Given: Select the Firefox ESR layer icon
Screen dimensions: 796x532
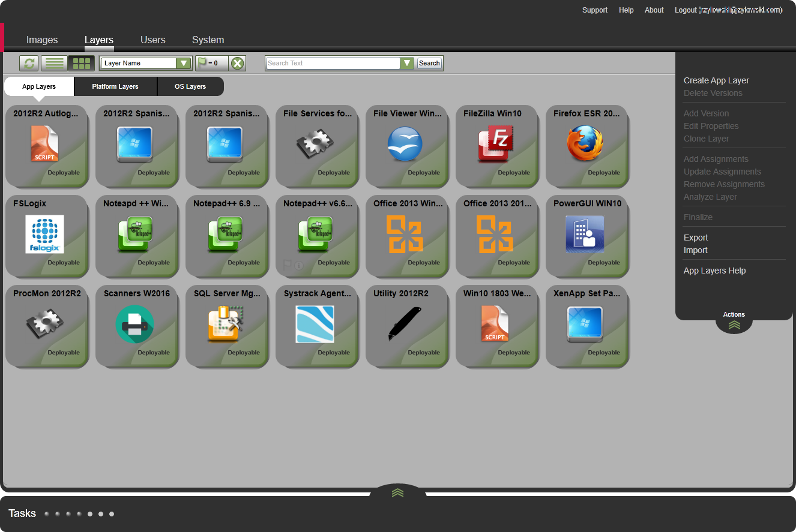Looking at the screenshot, I should coord(585,144).
